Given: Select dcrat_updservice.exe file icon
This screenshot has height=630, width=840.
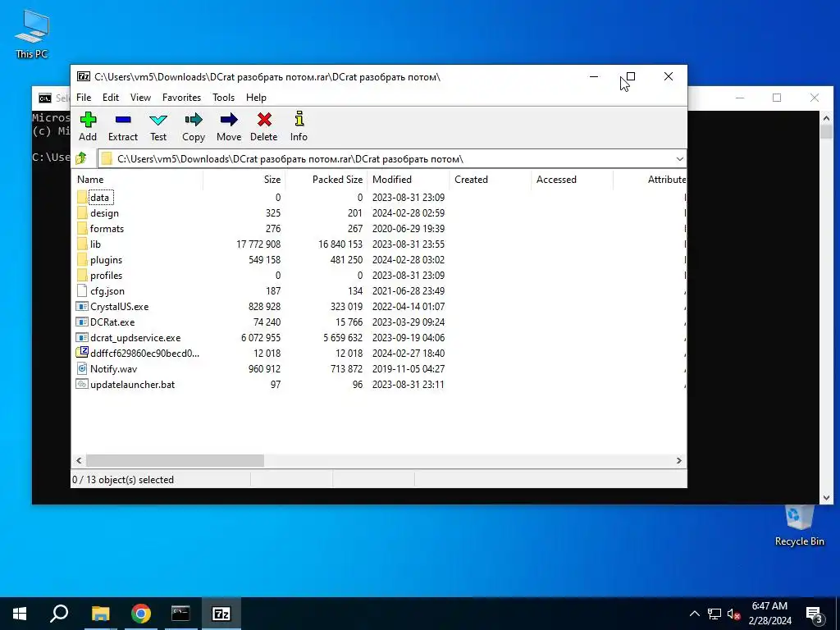Looking at the screenshot, I should 82,337.
